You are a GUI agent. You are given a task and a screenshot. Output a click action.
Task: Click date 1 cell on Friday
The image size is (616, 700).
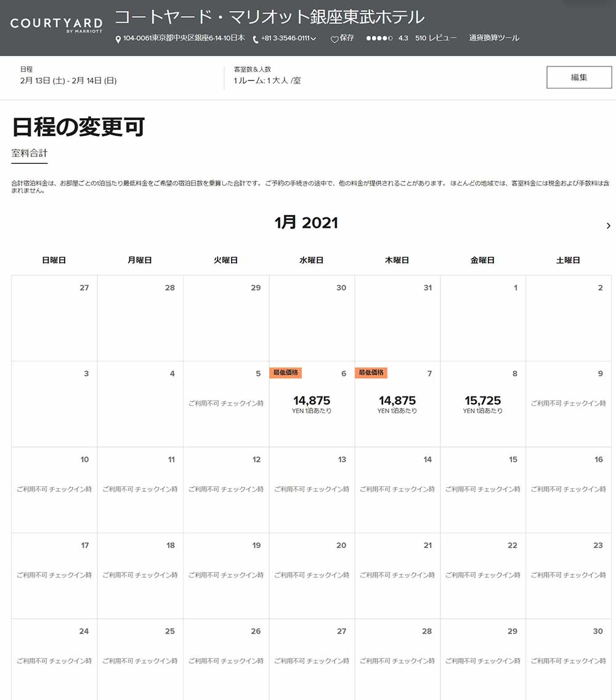coord(483,318)
